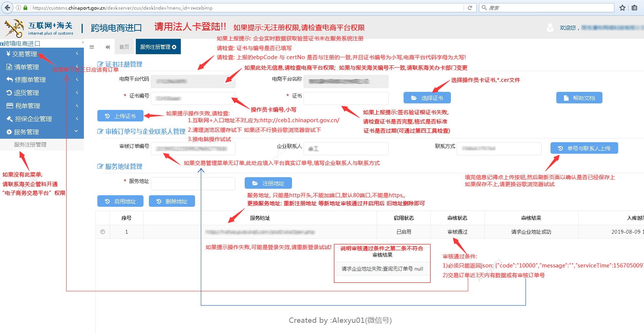
Task: Click the 上传证书 button
Action: (x=120, y=116)
